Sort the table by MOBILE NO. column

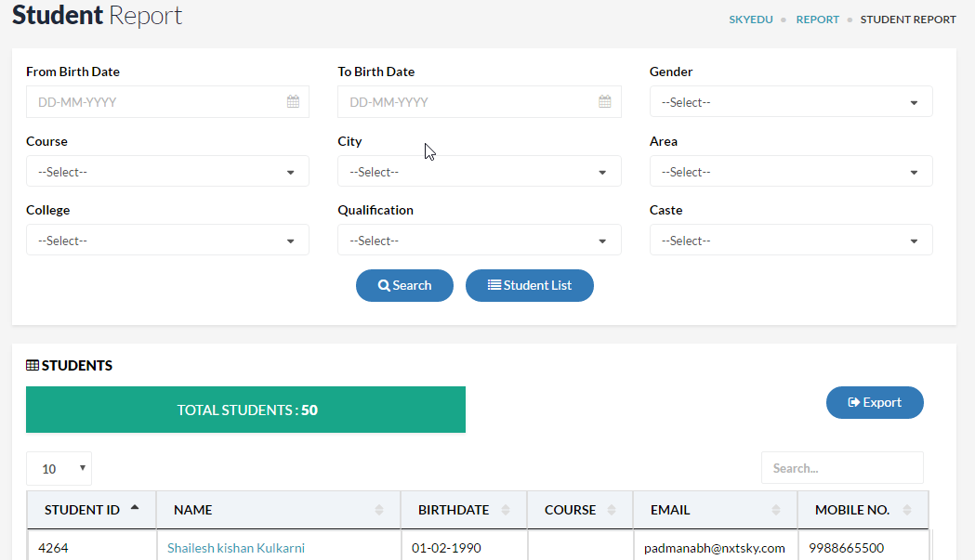pos(907,509)
